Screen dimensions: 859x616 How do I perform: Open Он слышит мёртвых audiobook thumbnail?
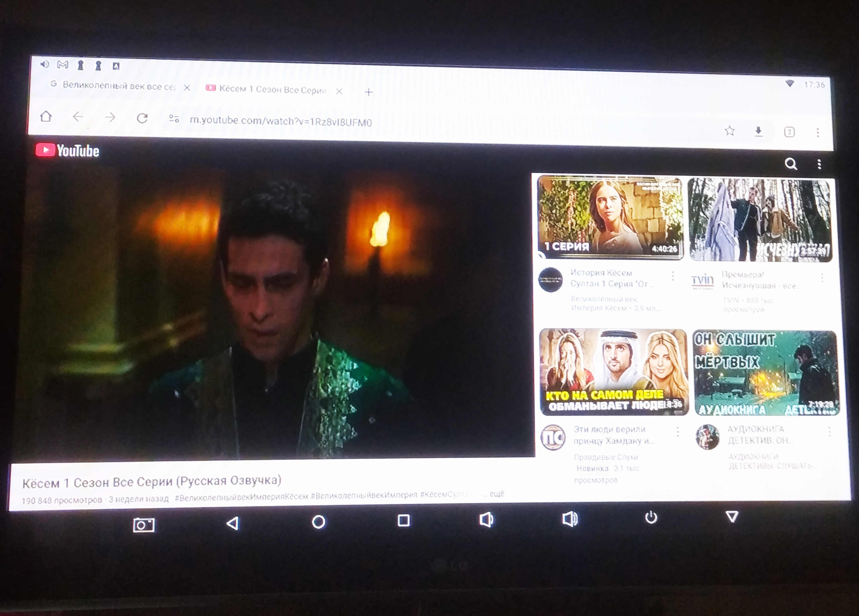tap(766, 373)
